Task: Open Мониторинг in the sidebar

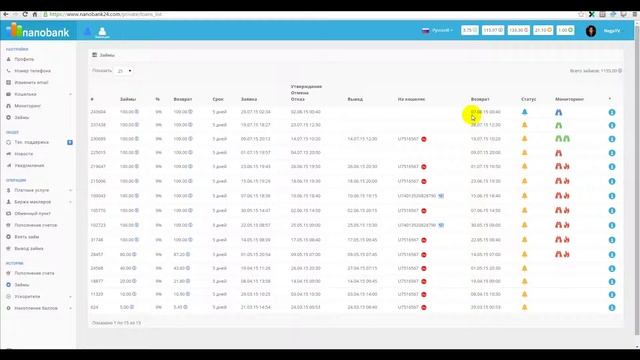Action: tap(27, 106)
